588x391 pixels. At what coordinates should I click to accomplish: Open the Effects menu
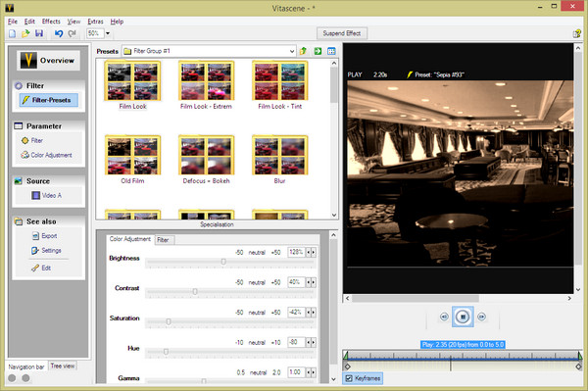tap(51, 22)
